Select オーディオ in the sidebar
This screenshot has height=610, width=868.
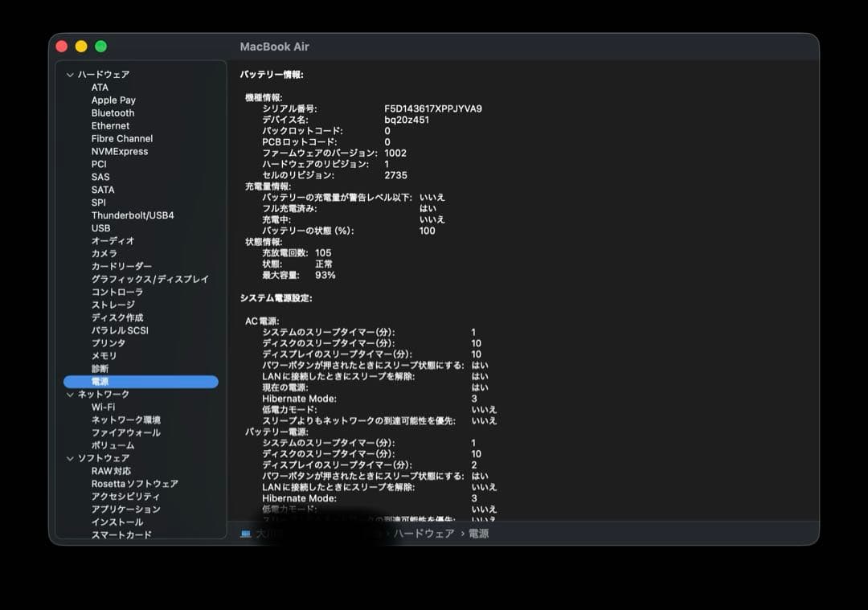tap(113, 241)
